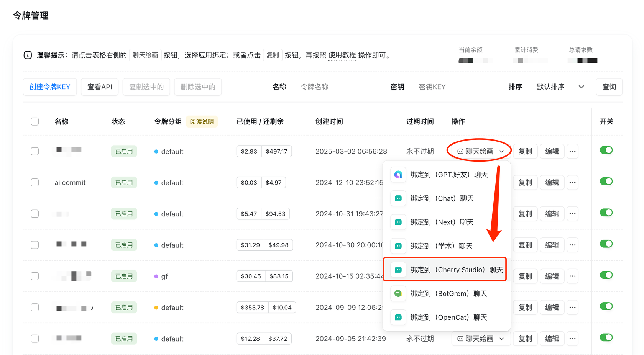The height and width of the screenshot is (355, 644).
Task: Check the checkbox for gf group row
Action: pyautogui.click(x=35, y=276)
